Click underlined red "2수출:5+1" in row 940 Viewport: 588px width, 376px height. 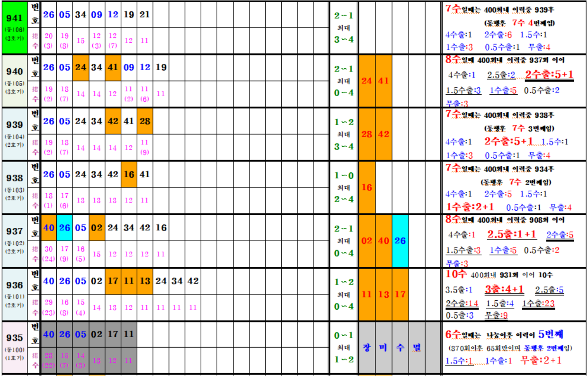(549, 75)
